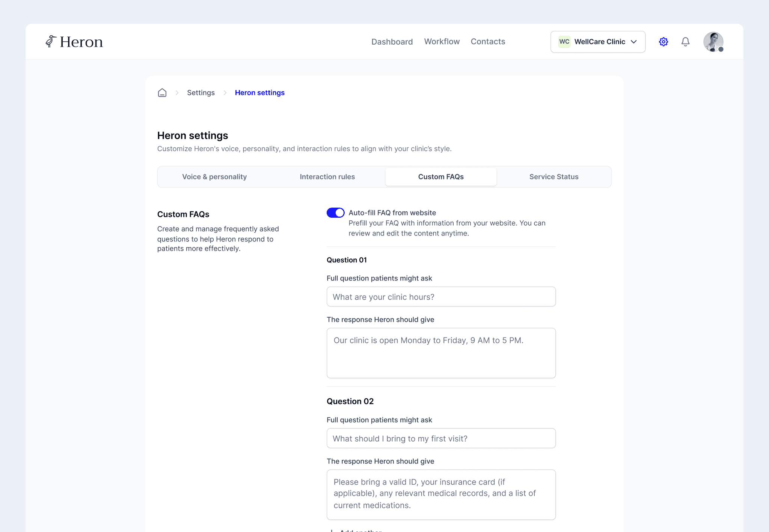769x532 pixels.
Task: Expand the clinic selector chevron
Action: (x=633, y=42)
